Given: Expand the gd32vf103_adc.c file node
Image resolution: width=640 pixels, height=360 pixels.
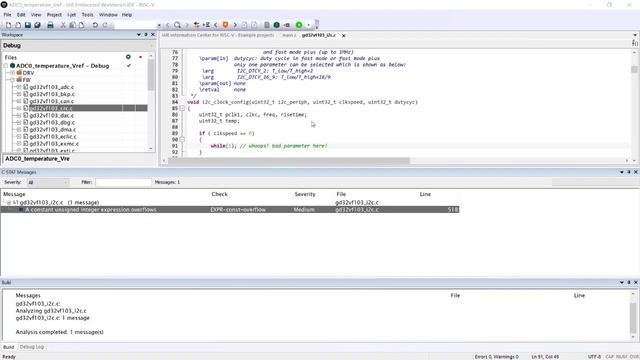Looking at the screenshot, I should 19,87.
